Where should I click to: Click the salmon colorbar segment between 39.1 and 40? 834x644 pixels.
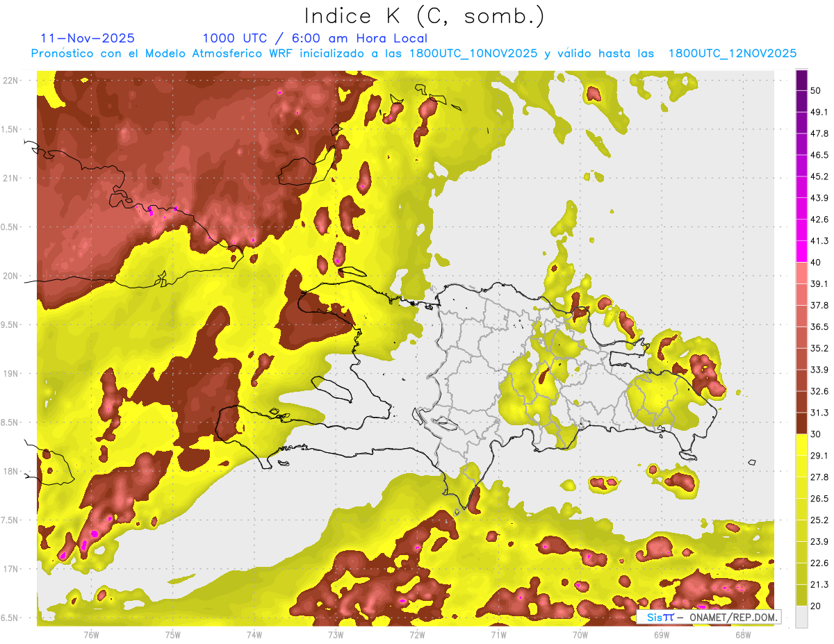(801, 273)
